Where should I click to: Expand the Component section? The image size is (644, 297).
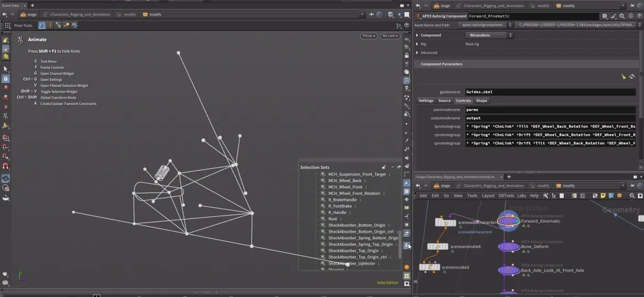(417, 35)
